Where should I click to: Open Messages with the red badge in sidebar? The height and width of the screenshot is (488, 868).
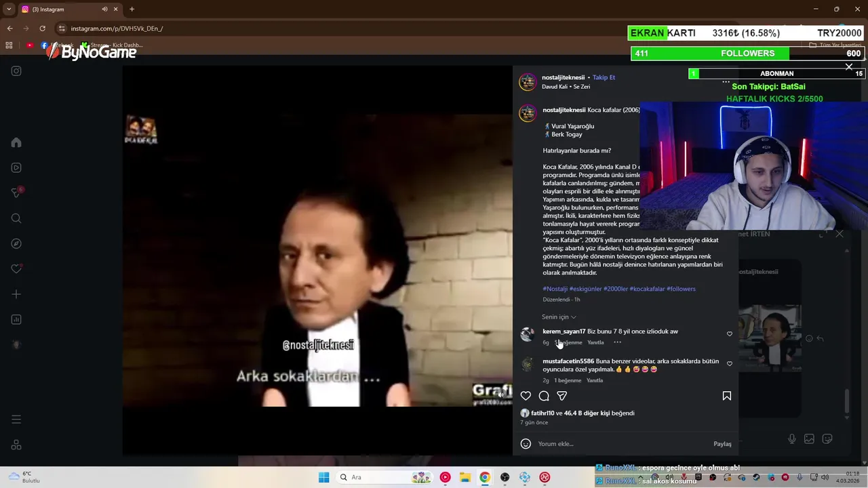click(16, 192)
